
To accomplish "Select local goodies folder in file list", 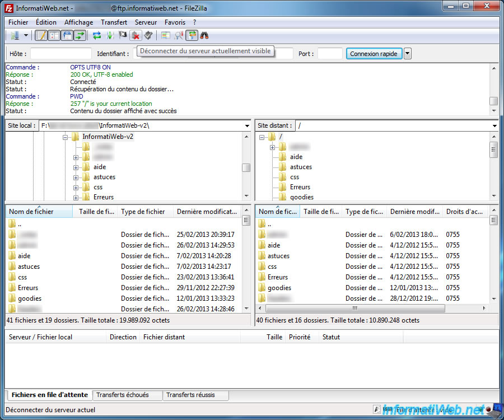I will pos(30,298).
